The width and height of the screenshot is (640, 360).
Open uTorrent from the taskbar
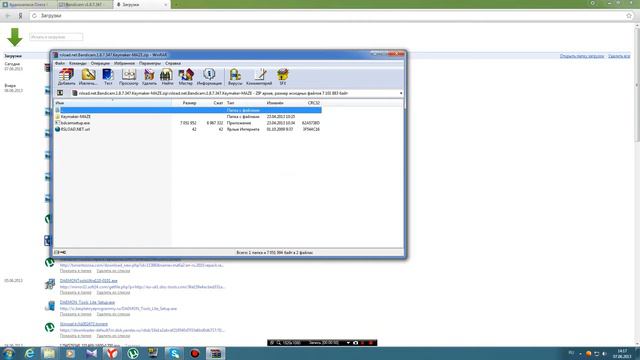(x=132, y=353)
